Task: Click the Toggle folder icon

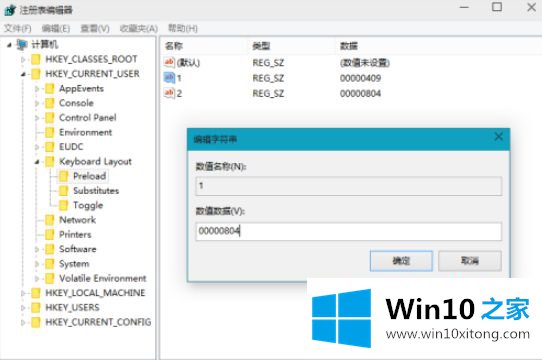Action: click(63, 205)
